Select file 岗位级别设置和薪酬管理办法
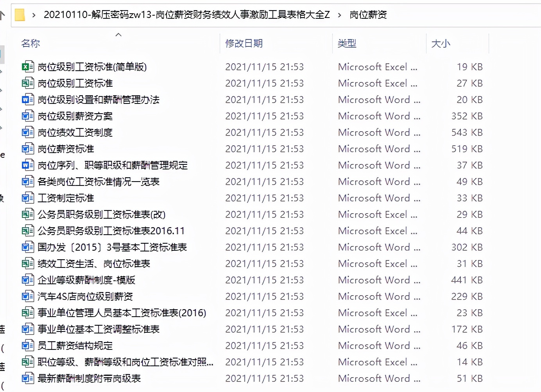The height and width of the screenshot is (392, 541). [x=99, y=100]
